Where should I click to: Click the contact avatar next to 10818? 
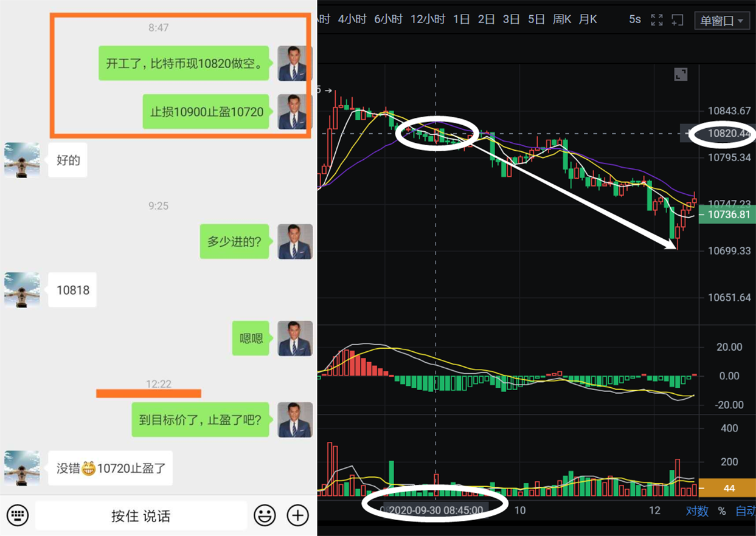pyautogui.click(x=22, y=289)
